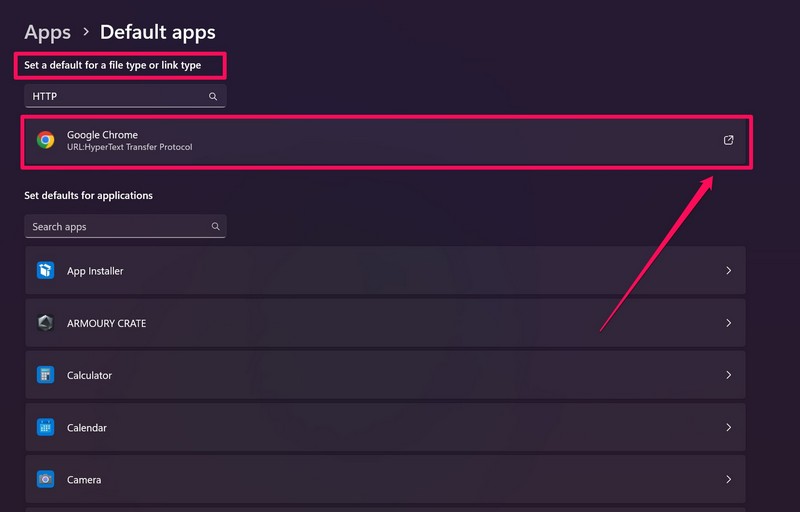Click the Calendar app icon
The height and width of the screenshot is (512, 800).
(x=45, y=427)
